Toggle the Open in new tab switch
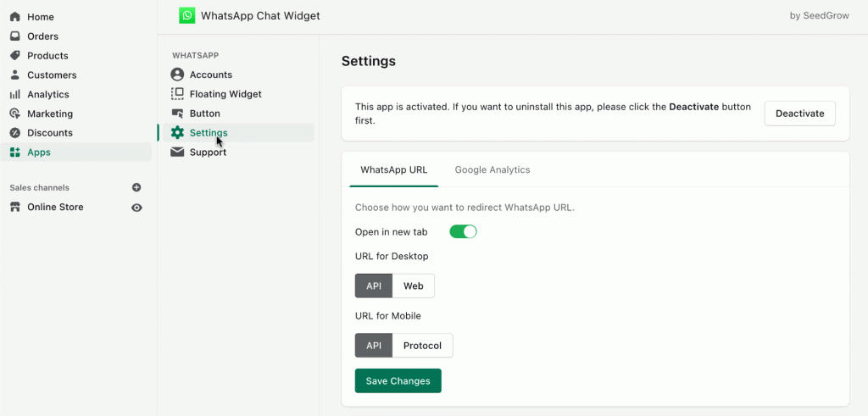The width and height of the screenshot is (868, 416). tap(463, 231)
